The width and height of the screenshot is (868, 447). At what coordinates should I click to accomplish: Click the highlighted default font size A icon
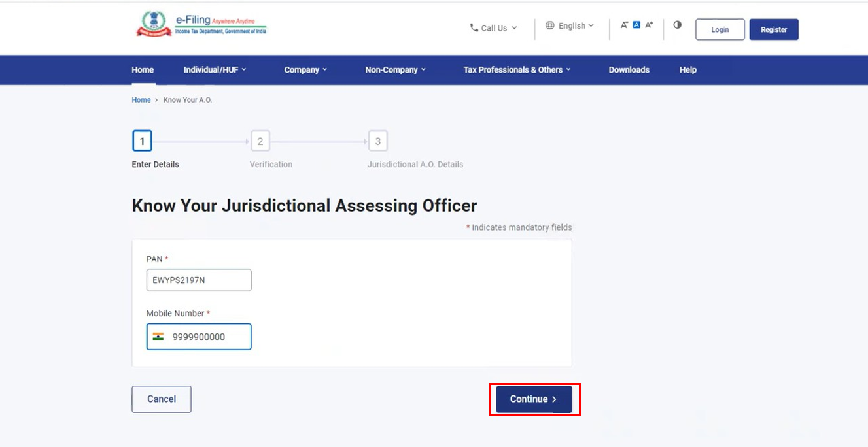point(636,24)
